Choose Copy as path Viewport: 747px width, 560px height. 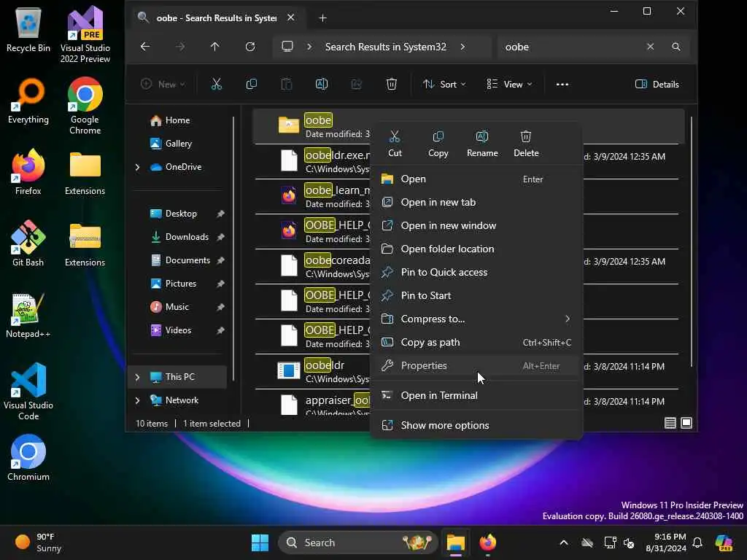[x=476, y=343]
